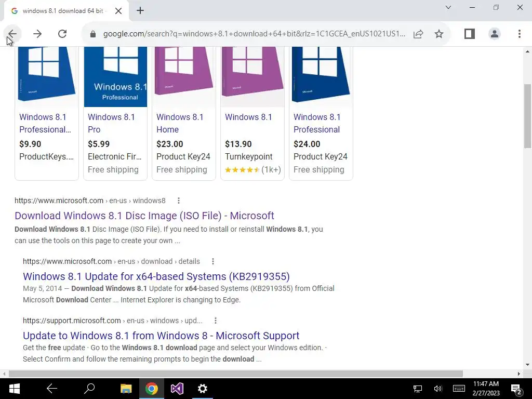Close the windows 8.1 download 64 bit tab

118,11
